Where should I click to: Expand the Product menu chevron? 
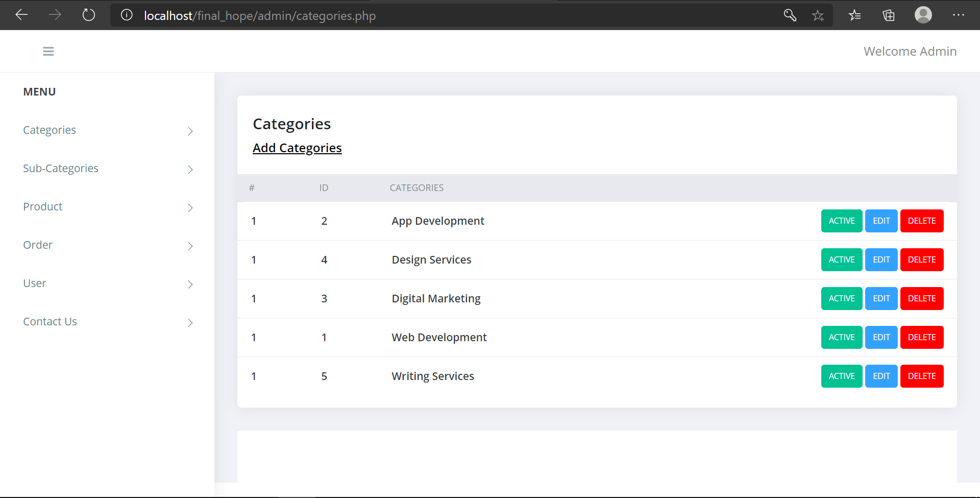click(x=190, y=208)
